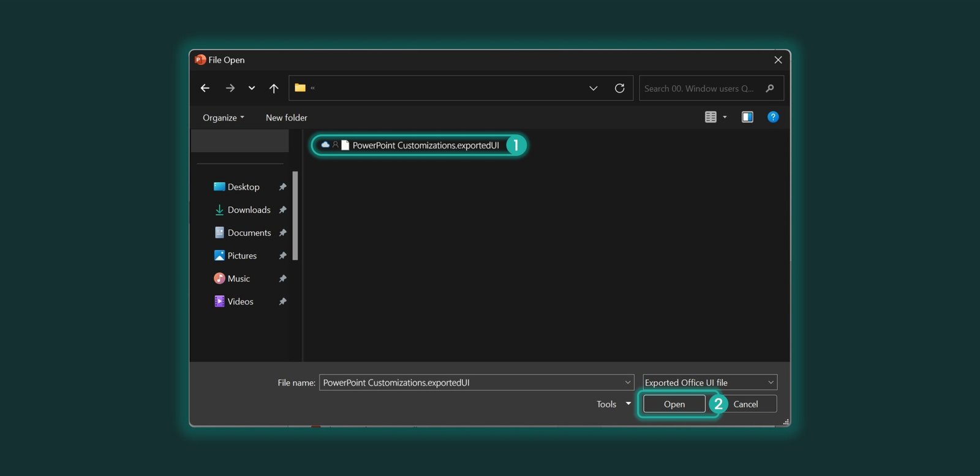Refresh the current folder view

pyautogui.click(x=620, y=88)
